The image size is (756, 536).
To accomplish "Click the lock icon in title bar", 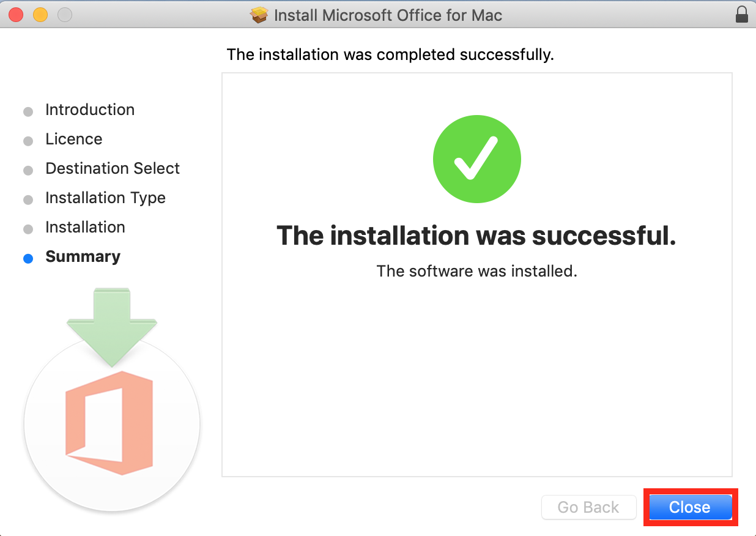I will [x=742, y=14].
